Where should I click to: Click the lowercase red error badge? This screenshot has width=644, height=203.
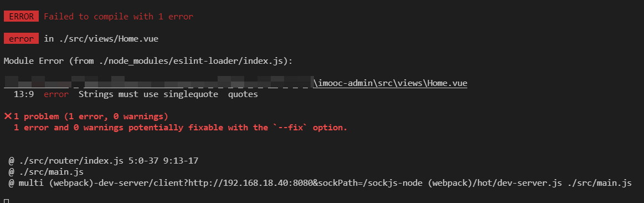22,39
